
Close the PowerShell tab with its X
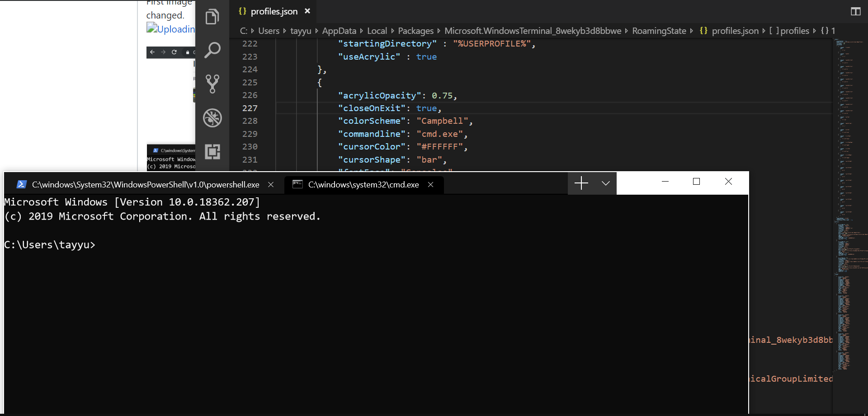[270, 184]
